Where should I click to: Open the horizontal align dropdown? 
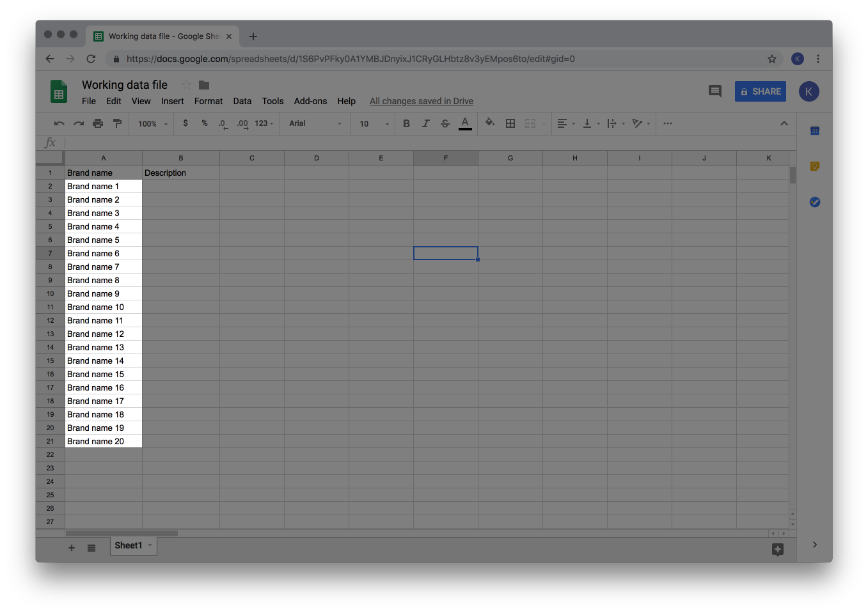[566, 123]
